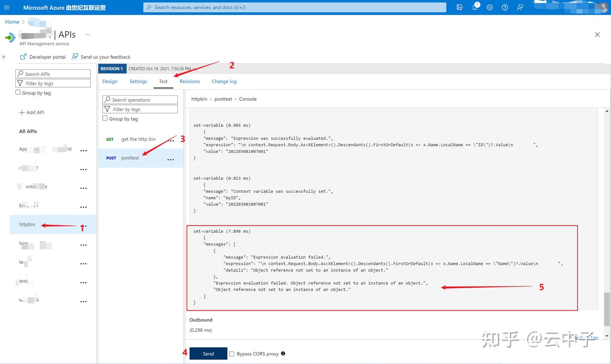Open the help question mark icon
Viewport: 611px width, 364px height.
(x=505, y=7)
